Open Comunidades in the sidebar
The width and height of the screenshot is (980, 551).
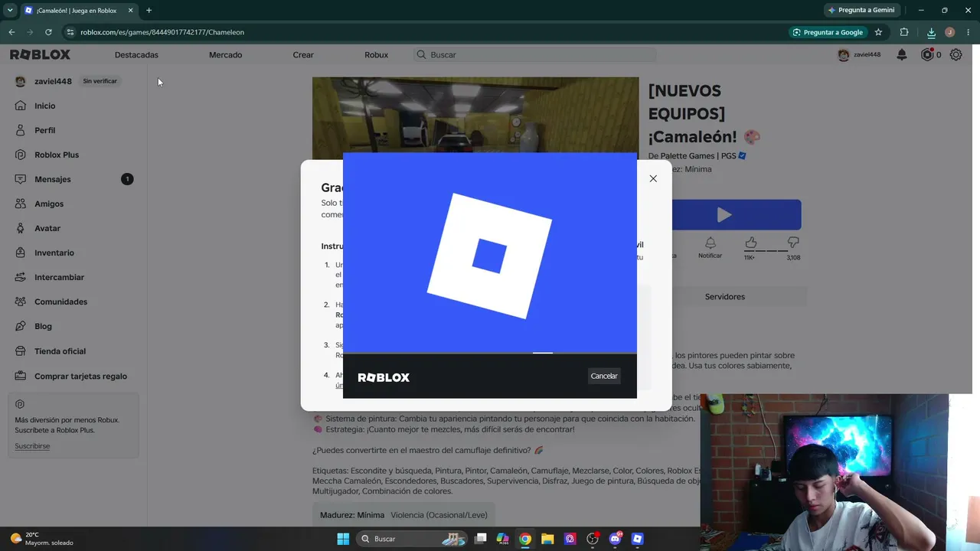coord(60,302)
